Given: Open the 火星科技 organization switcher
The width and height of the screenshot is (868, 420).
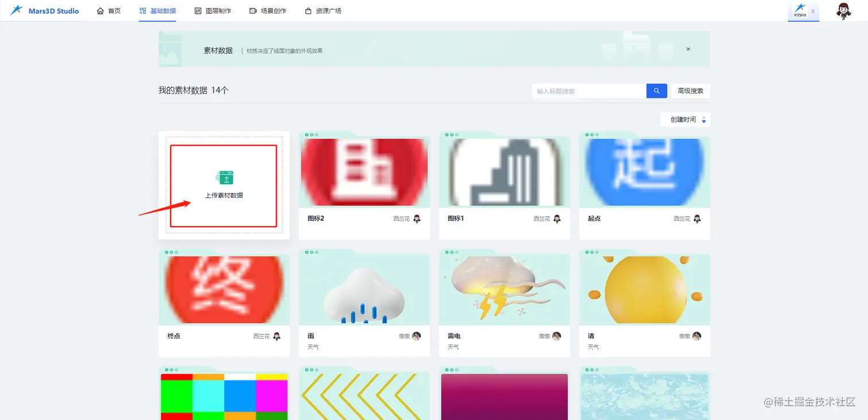Looking at the screenshot, I should [803, 11].
